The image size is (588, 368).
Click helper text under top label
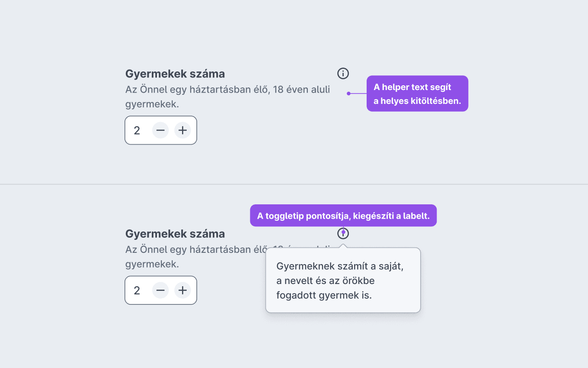click(228, 97)
